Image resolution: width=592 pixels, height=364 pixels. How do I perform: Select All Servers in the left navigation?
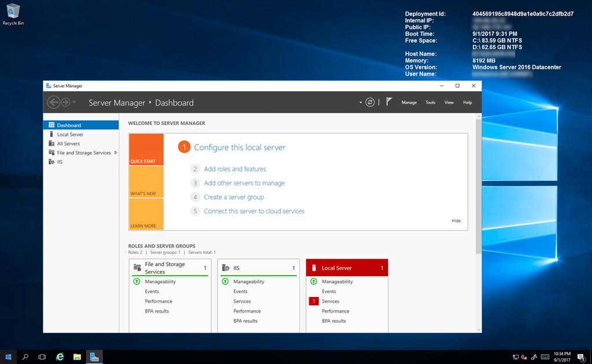(x=81, y=143)
